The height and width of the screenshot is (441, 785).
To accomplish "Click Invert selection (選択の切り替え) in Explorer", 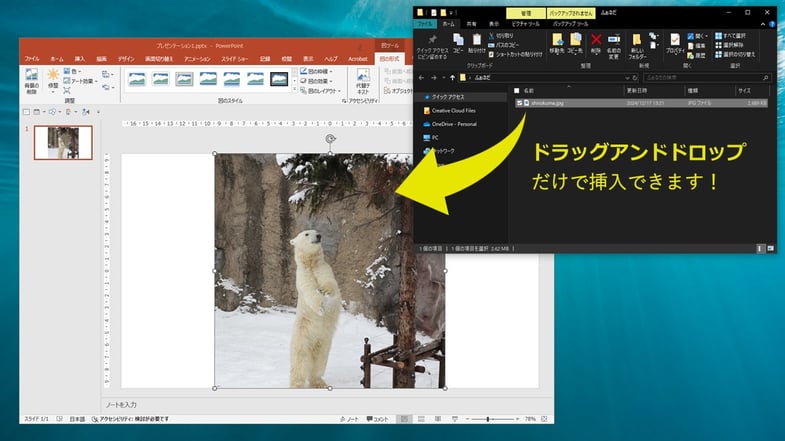I will coord(735,54).
